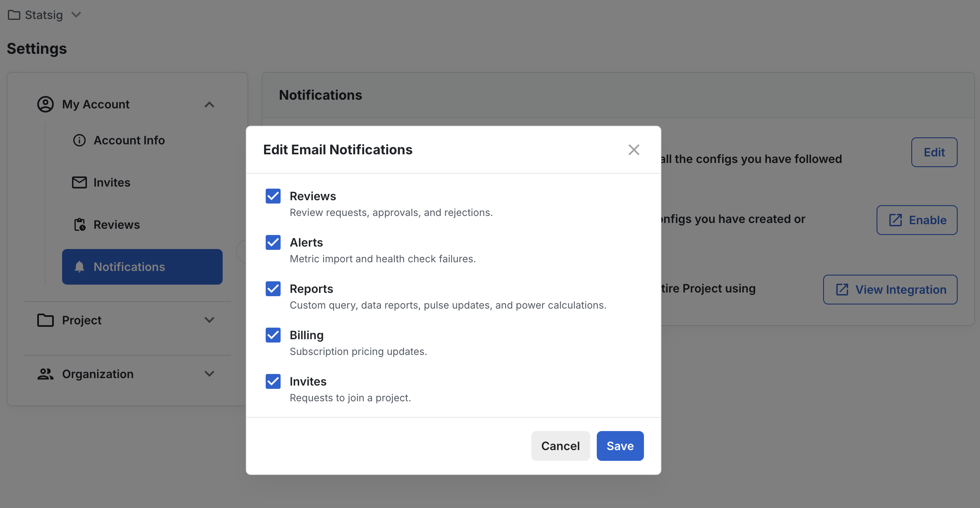Click the Statsig project name
980x508 pixels.
[x=44, y=15]
